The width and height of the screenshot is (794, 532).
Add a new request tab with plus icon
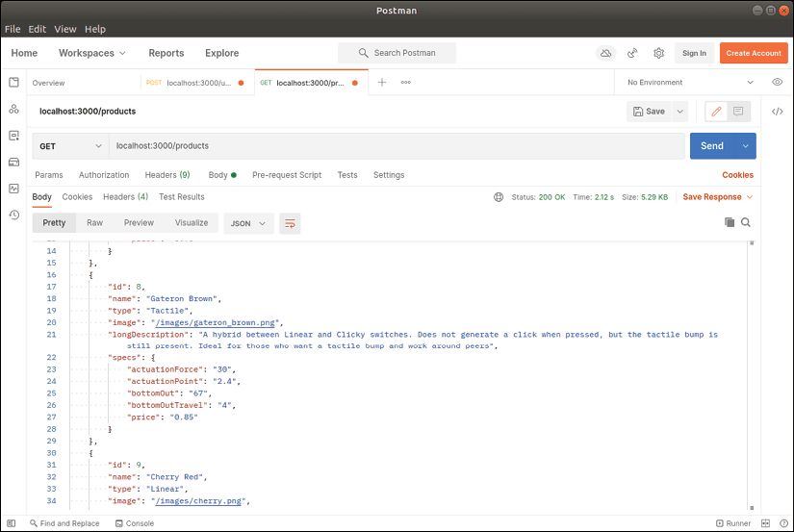[382, 82]
